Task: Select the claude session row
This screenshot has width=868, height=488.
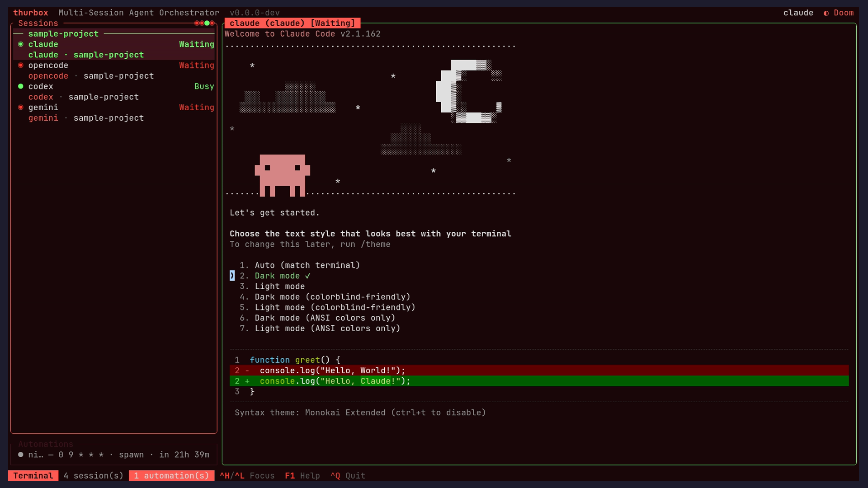Action: tap(114, 49)
